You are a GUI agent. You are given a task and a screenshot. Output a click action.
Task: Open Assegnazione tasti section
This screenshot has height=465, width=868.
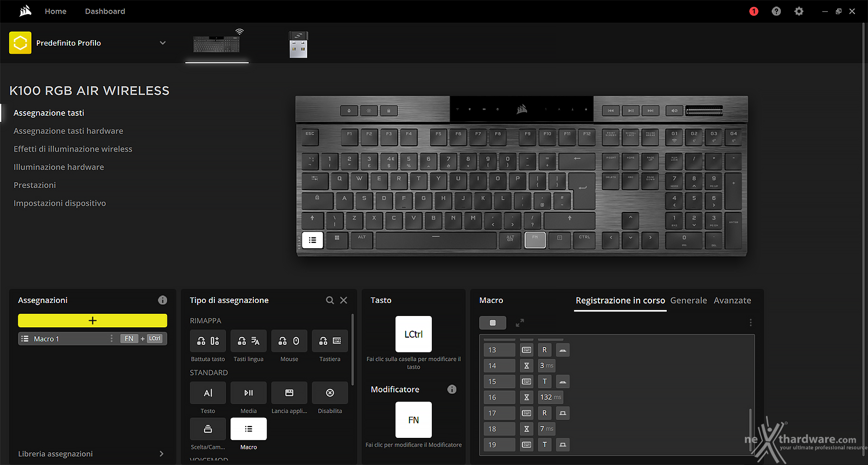click(x=49, y=113)
